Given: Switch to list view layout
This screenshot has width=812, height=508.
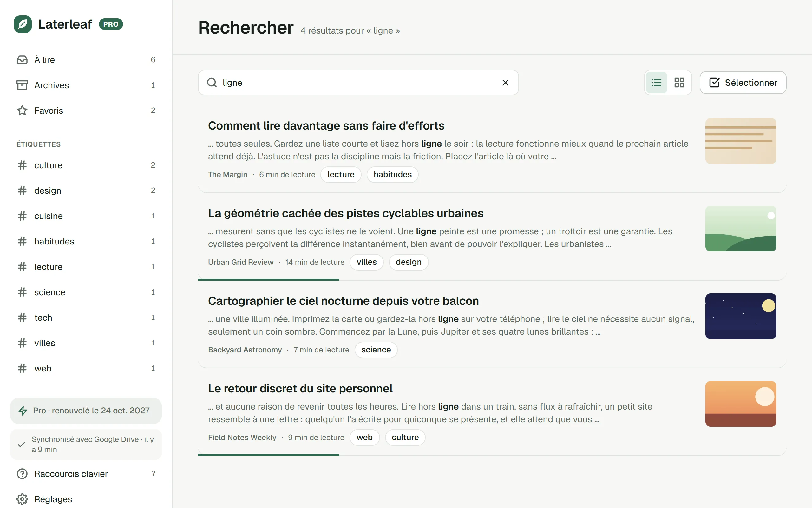Looking at the screenshot, I should (656, 83).
